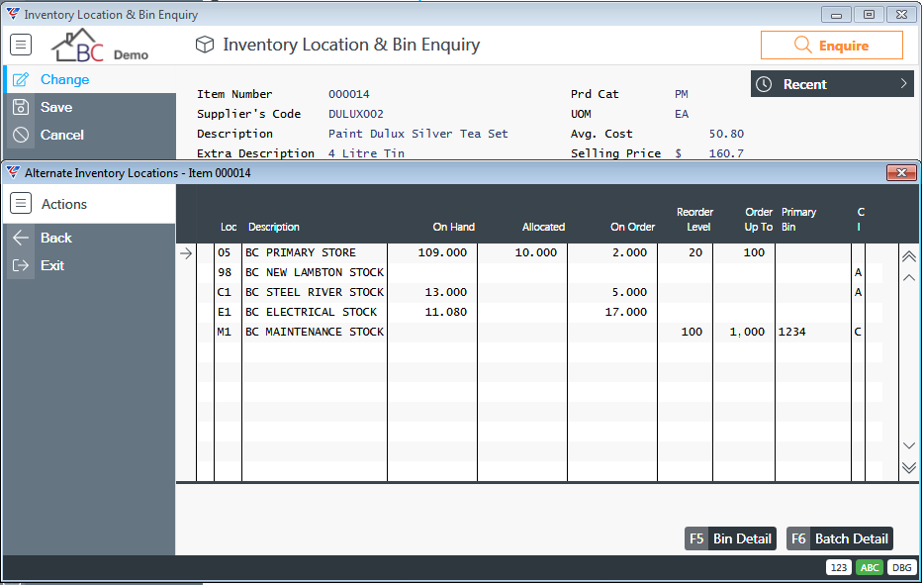Open the Actions hamburger icon
924x585 pixels.
point(21,204)
